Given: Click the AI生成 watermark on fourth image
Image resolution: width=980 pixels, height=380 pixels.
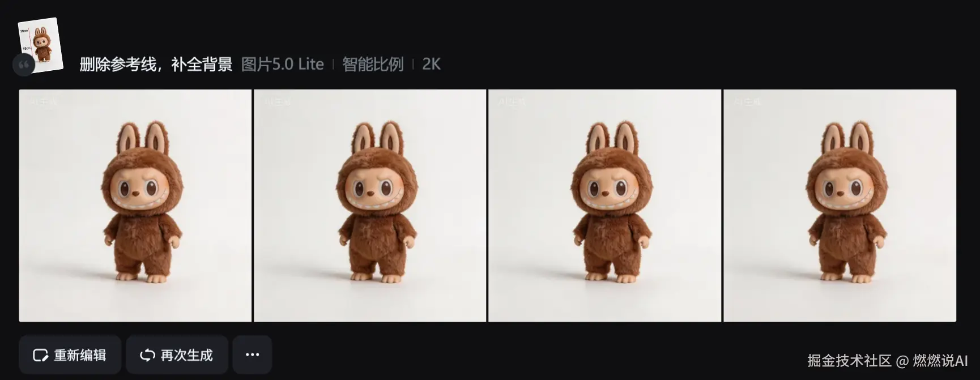Looking at the screenshot, I should (x=748, y=102).
